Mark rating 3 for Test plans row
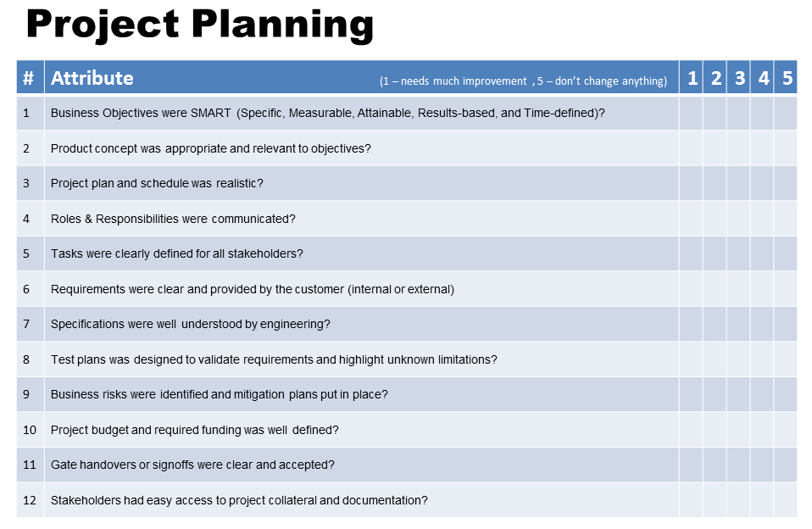Screen dimensions: 812x529 (x=738, y=359)
